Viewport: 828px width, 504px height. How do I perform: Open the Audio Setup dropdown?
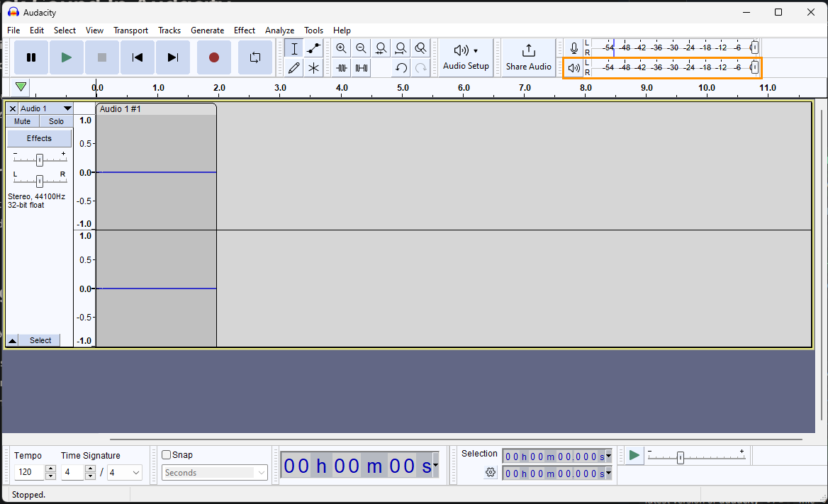pyautogui.click(x=466, y=57)
